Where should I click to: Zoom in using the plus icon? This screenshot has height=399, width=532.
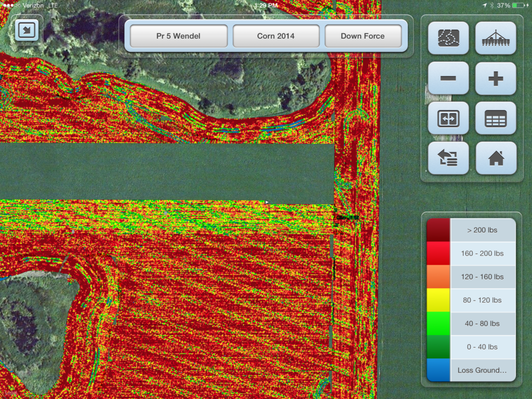pyautogui.click(x=495, y=78)
